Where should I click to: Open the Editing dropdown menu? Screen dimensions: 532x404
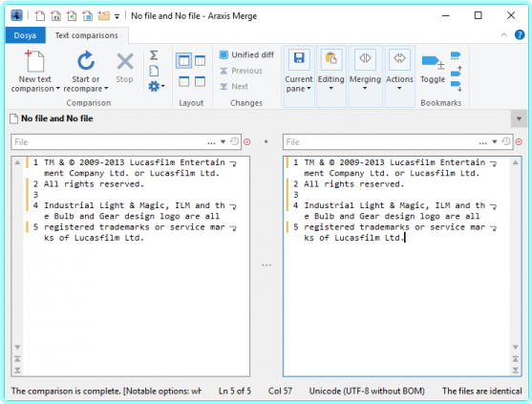click(330, 76)
